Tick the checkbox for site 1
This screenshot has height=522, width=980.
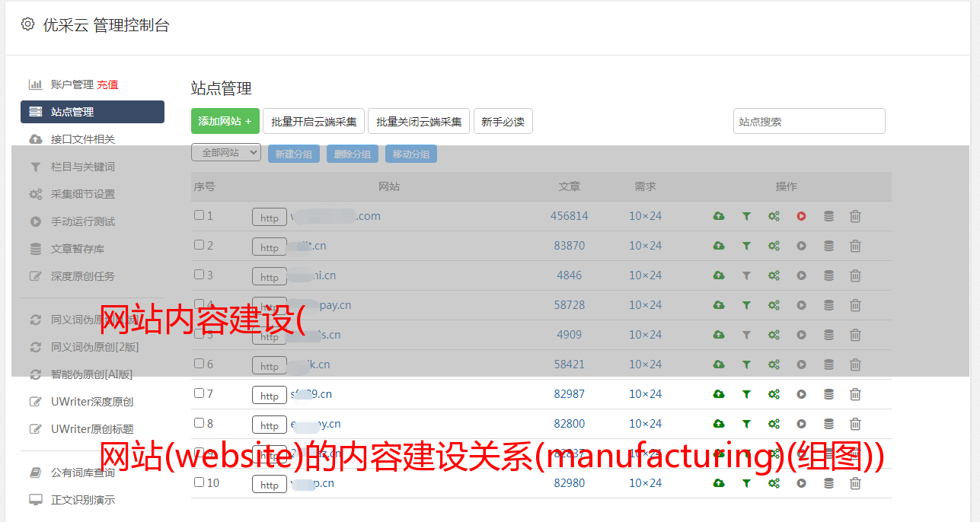pyautogui.click(x=199, y=215)
